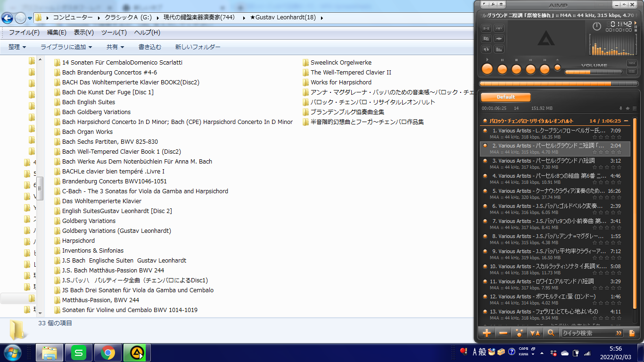
Task: Click the Explorer Back button
Action: 8,18
